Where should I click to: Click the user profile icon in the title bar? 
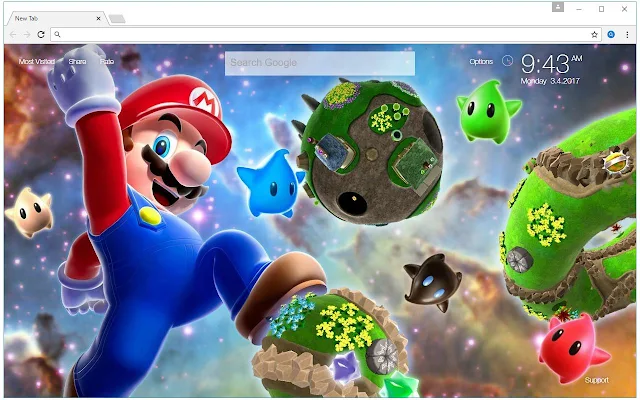click(558, 7)
